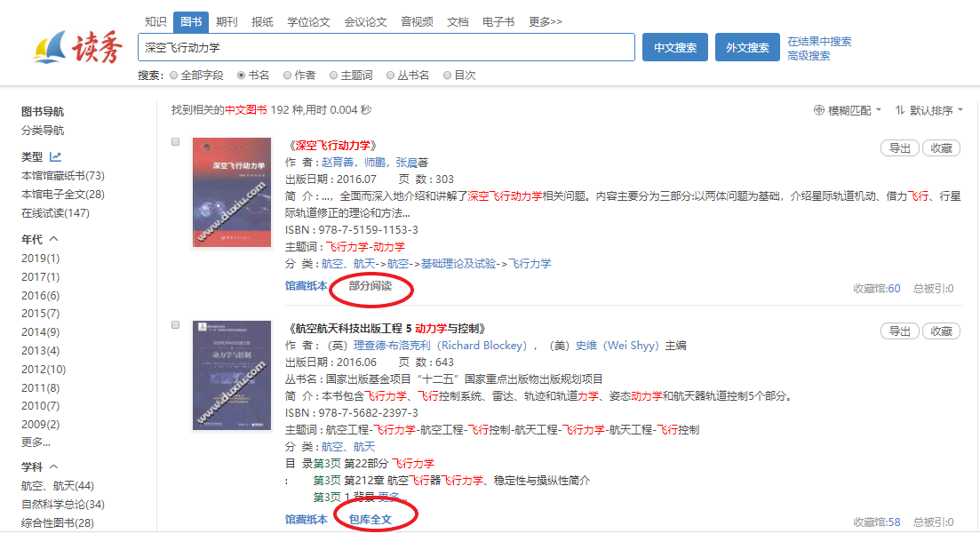
Task: Click the chart icon beside 类型
Action: pyautogui.click(x=55, y=156)
